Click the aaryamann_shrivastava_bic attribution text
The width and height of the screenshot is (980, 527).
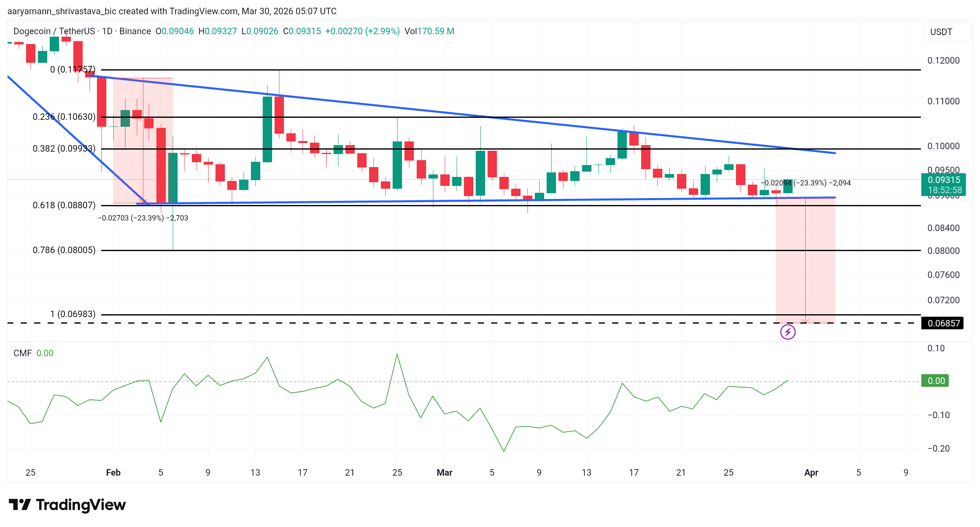[61, 11]
